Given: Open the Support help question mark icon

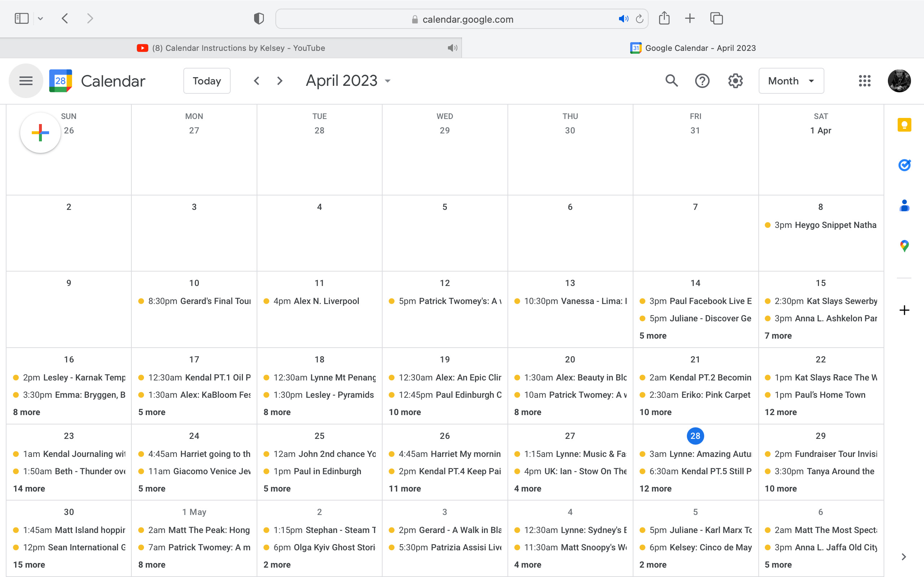Looking at the screenshot, I should (702, 81).
